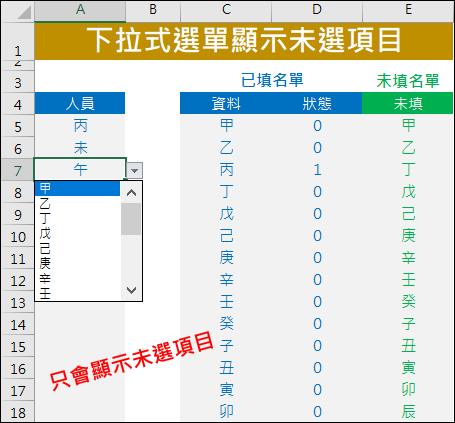Select row 4 header
455x423 pixels.
click(18, 104)
